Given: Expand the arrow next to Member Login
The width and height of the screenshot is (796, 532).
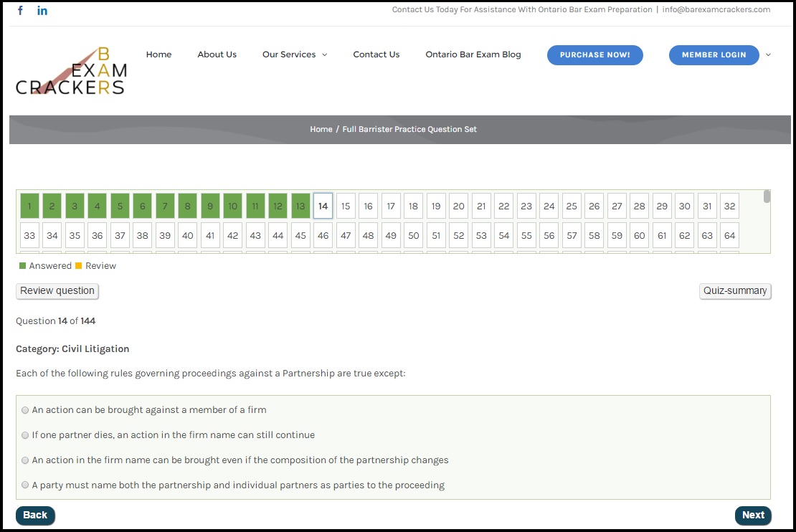Looking at the screenshot, I should (x=769, y=54).
